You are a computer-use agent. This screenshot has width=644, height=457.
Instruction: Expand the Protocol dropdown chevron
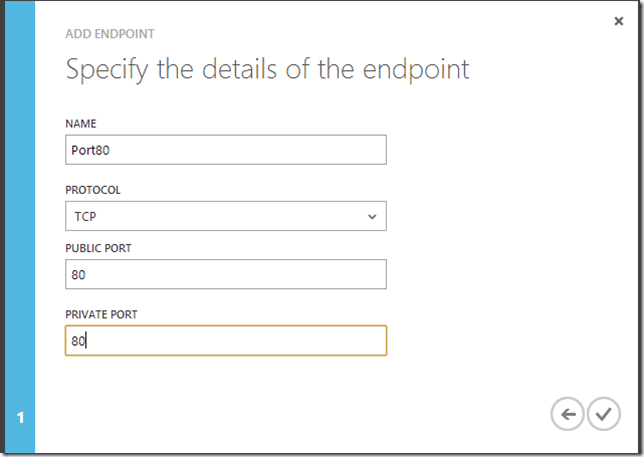point(372,216)
